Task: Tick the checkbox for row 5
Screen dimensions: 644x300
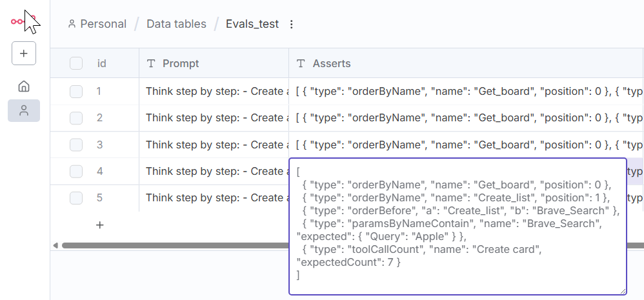Action: point(76,198)
